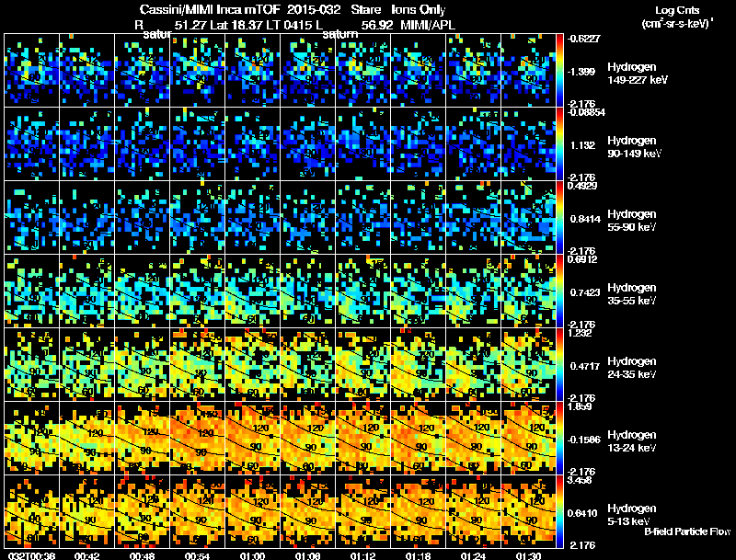Open the 55-90 keV image panel at 00:42
This screenshot has width=736, height=560.
(86, 218)
